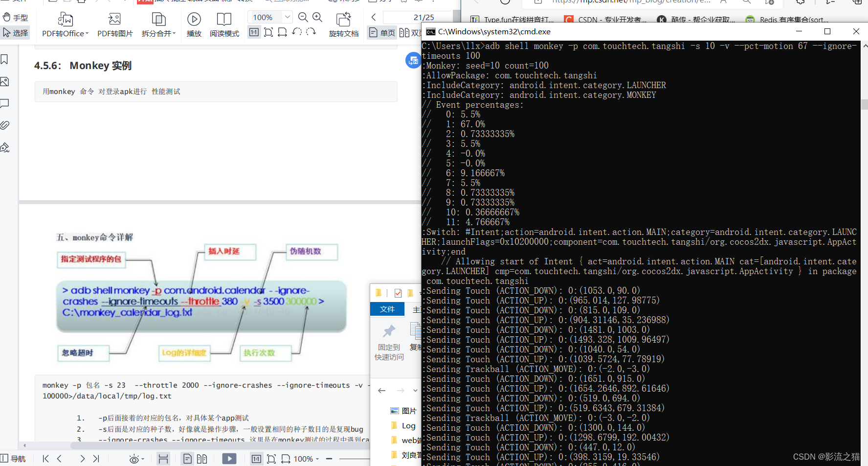Open the bookmarks panel in left sidebar
This screenshot has width=868, height=466.
coord(5,59)
